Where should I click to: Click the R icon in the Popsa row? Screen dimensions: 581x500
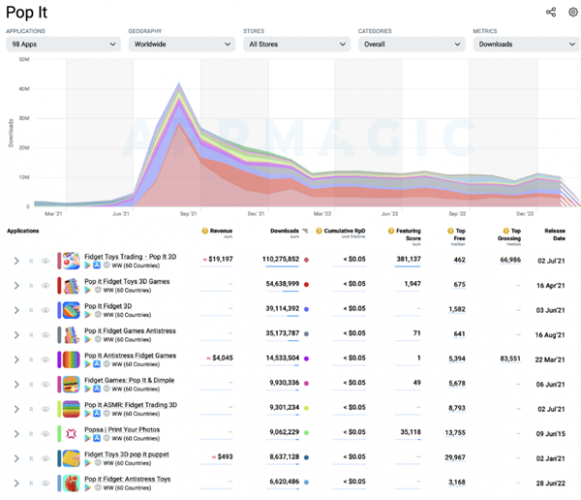(31, 434)
